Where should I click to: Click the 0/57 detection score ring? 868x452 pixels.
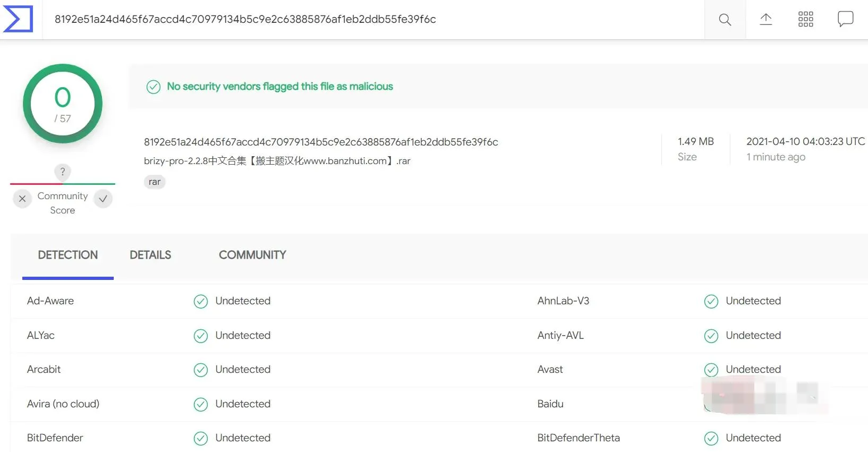click(63, 104)
